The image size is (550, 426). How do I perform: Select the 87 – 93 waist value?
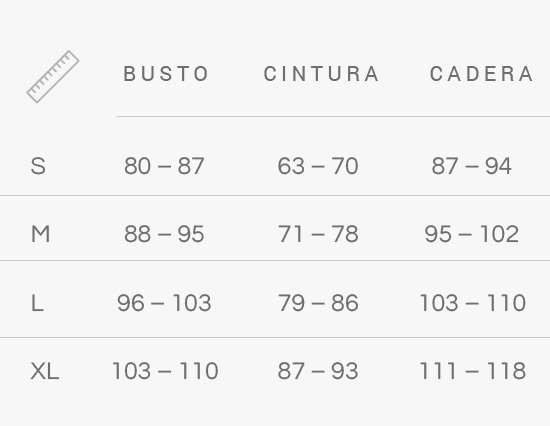[318, 371]
